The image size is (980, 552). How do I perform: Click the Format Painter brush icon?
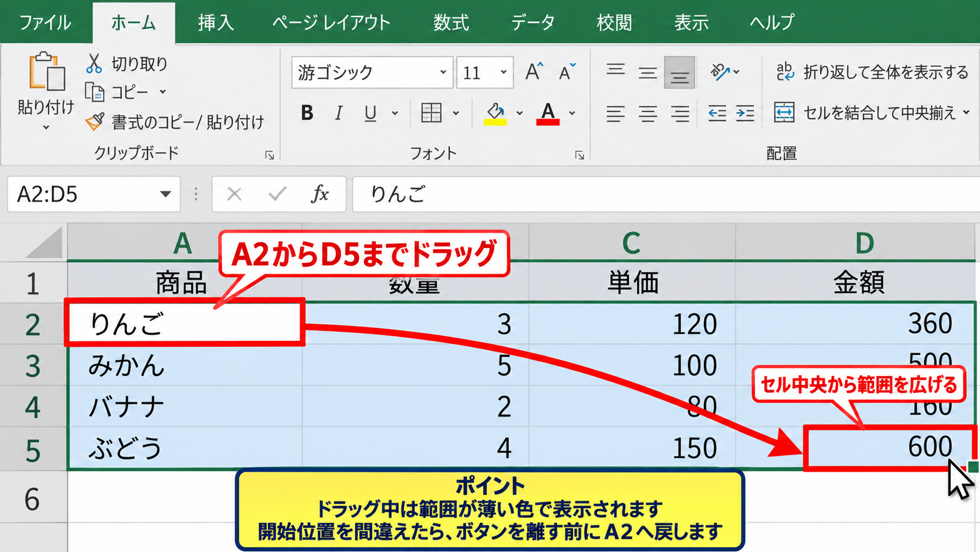point(94,121)
